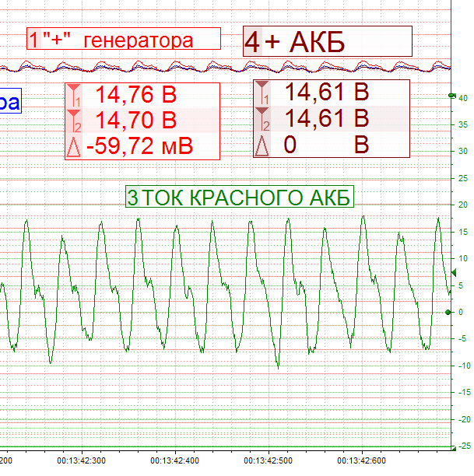Click dark red cursor 2 marker icon

262,118
